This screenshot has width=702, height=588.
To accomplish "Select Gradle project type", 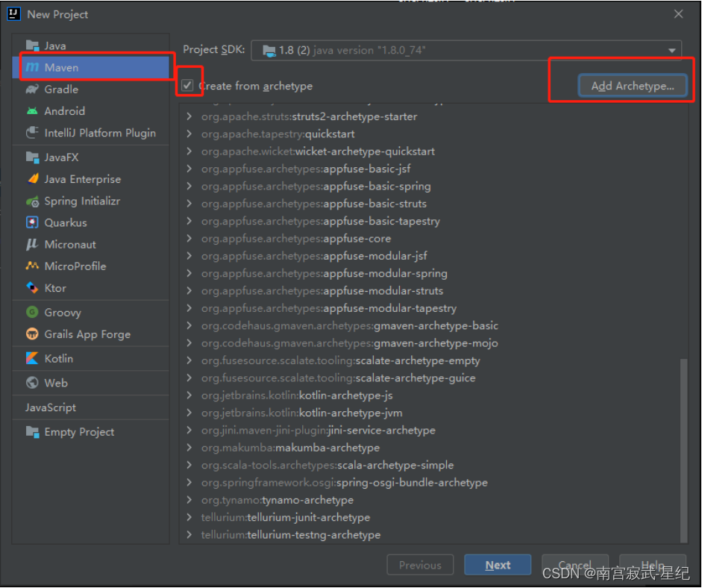I will [91, 89].
